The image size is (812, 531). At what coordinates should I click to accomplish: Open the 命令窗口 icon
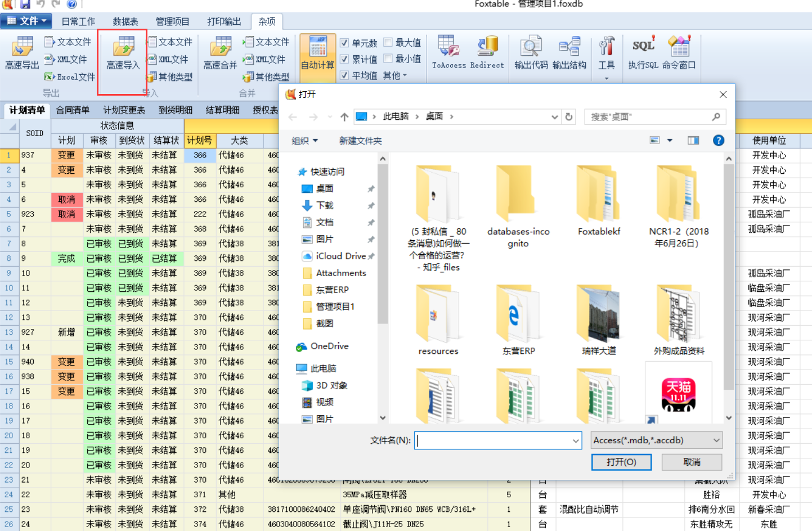point(679,53)
